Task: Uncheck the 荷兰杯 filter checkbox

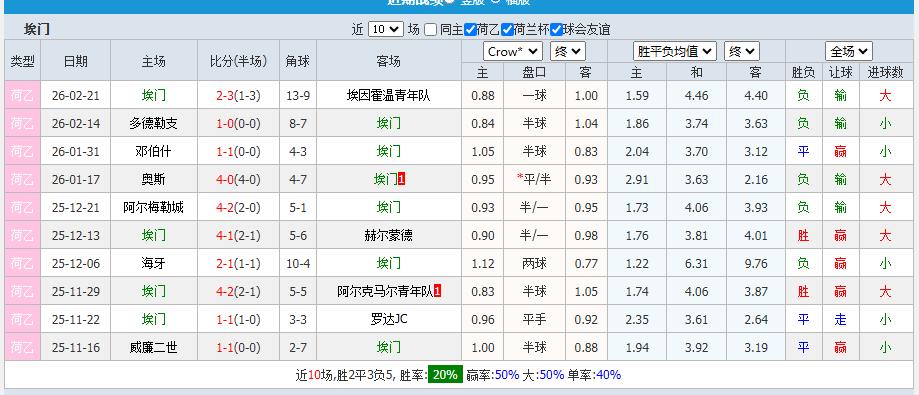Action: 508,29
